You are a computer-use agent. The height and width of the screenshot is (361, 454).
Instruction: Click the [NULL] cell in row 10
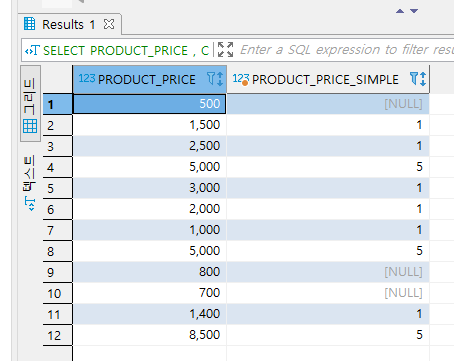tap(328, 293)
